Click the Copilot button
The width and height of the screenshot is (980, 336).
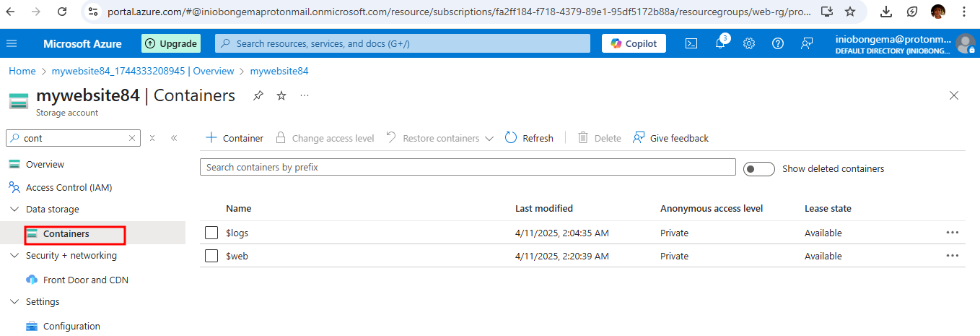(634, 43)
